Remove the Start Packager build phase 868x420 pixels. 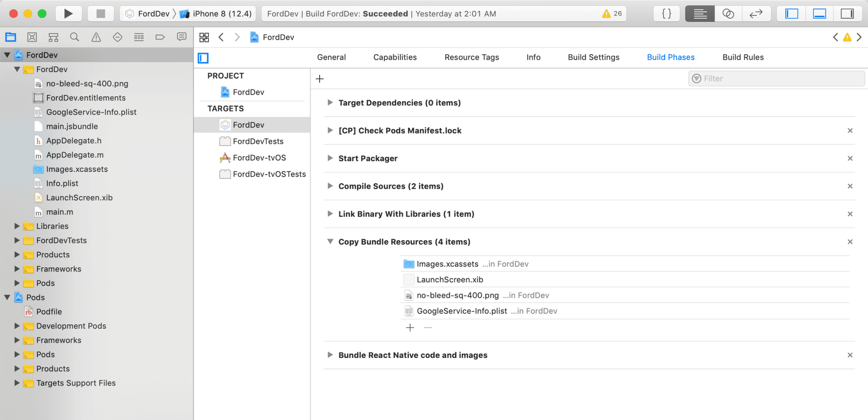(x=850, y=158)
